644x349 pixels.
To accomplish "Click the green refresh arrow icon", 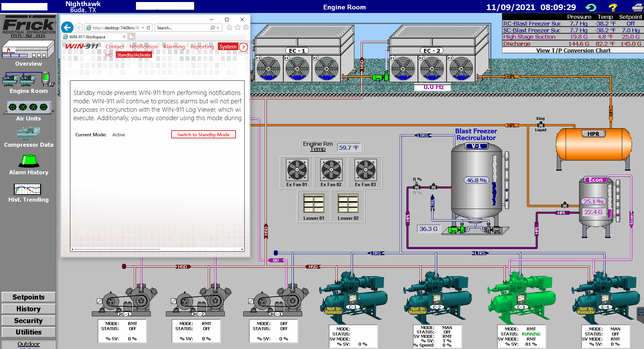I will pos(591,7).
